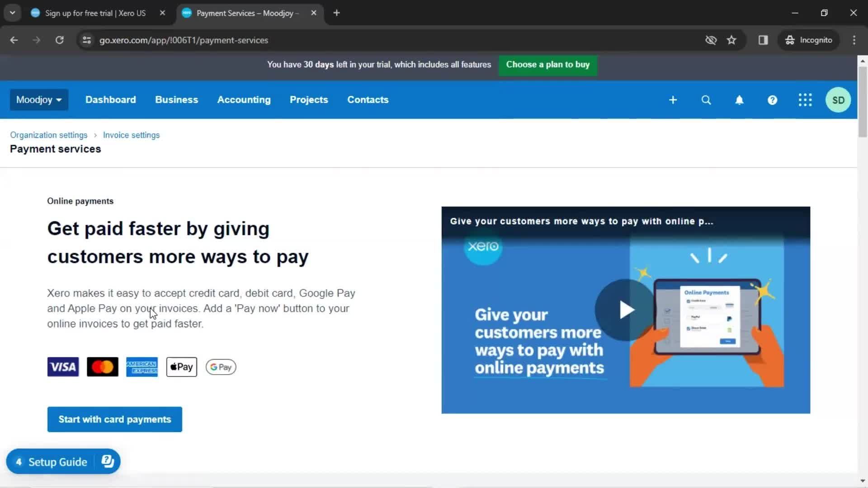
Task: Reload the page with refresh icon
Action: pos(59,40)
